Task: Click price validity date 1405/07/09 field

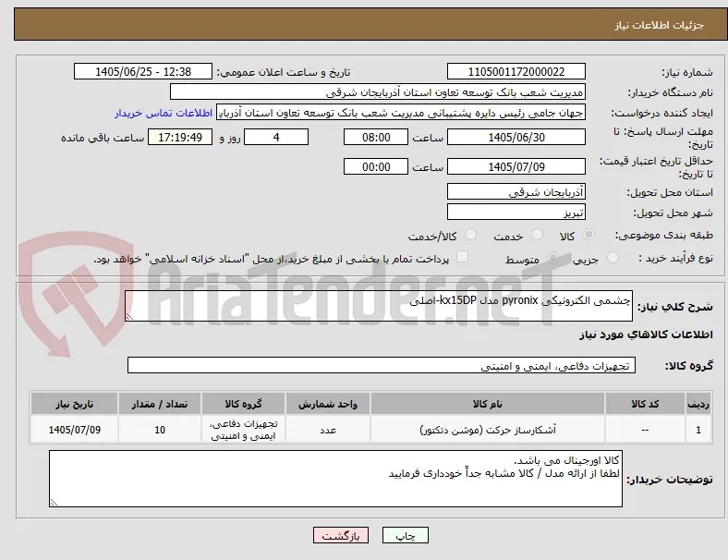Action: click(x=516, y=166)
